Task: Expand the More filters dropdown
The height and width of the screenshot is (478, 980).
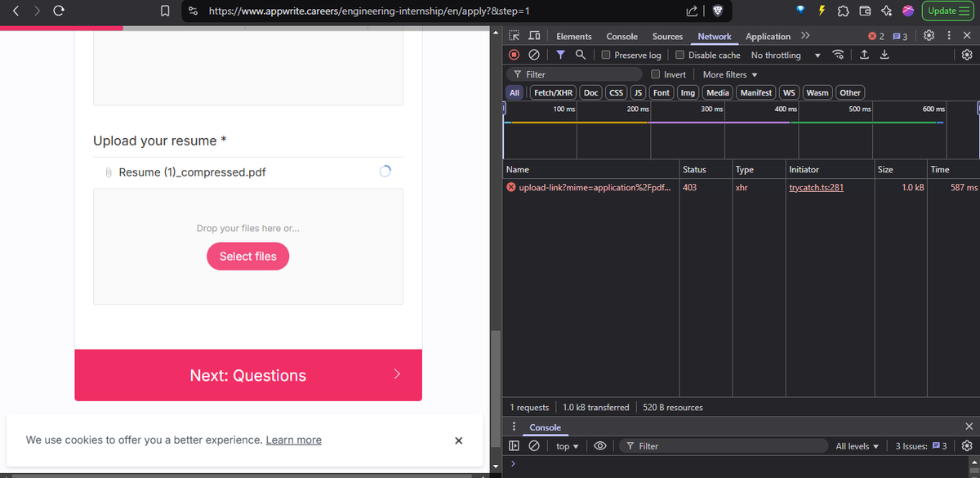Action: point(730,74)
